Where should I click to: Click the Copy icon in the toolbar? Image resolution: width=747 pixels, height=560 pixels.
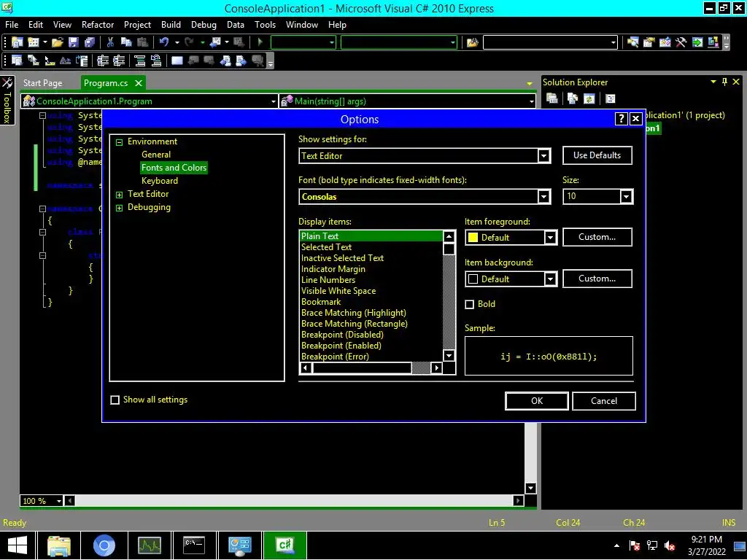(x=126, y=42)
